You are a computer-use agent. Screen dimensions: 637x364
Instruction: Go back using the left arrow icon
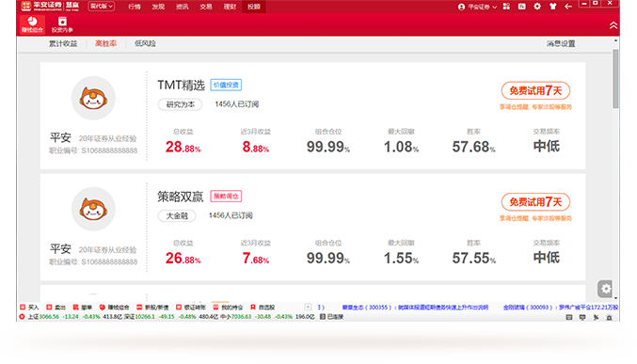[x=568, y=7]
